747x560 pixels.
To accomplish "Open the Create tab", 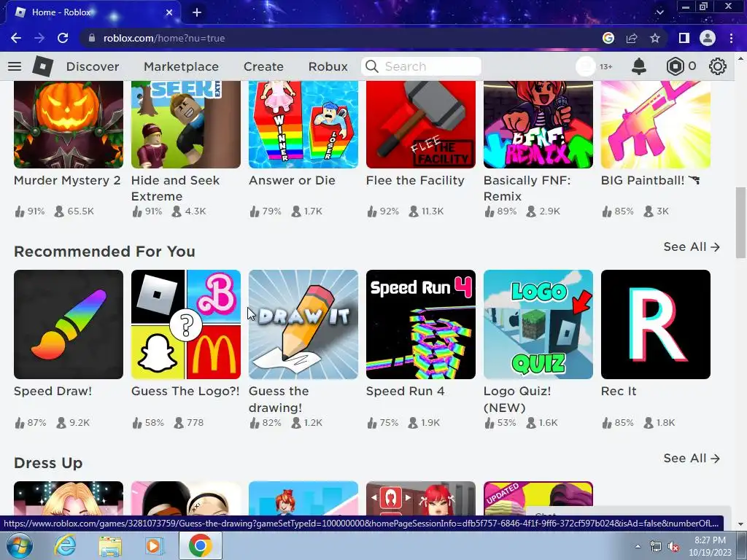I will point(263,66).
